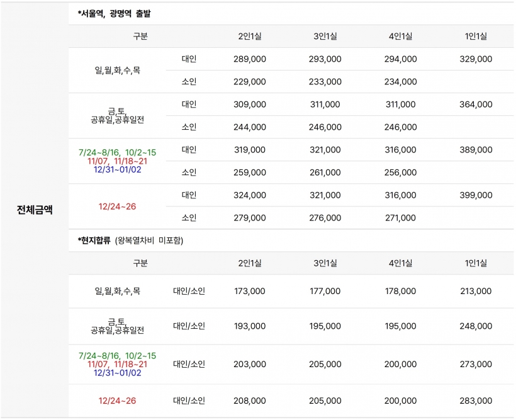The height and width of the screenshot is (420, 516).
Task: Select the 서울역, 광명역 출발 section heading
Action: tap(114, 13)
